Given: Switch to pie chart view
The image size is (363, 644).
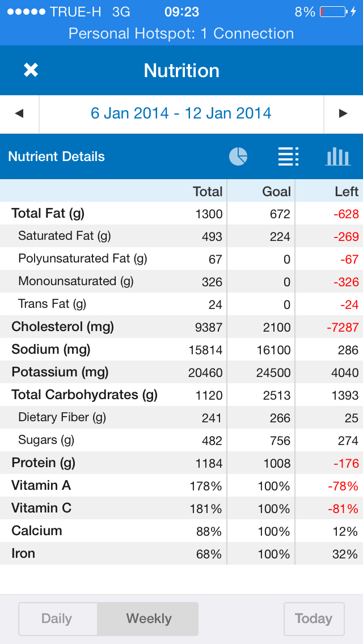Looking at the screenshot, I should 238,156.
